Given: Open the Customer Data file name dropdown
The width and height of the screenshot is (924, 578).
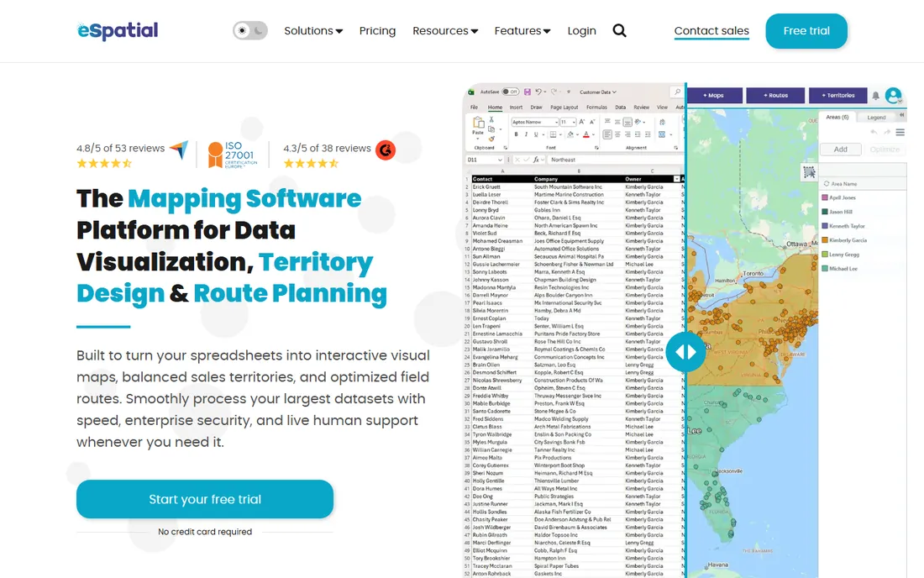Looking at the screenshot, I should (x=598, y=92).
